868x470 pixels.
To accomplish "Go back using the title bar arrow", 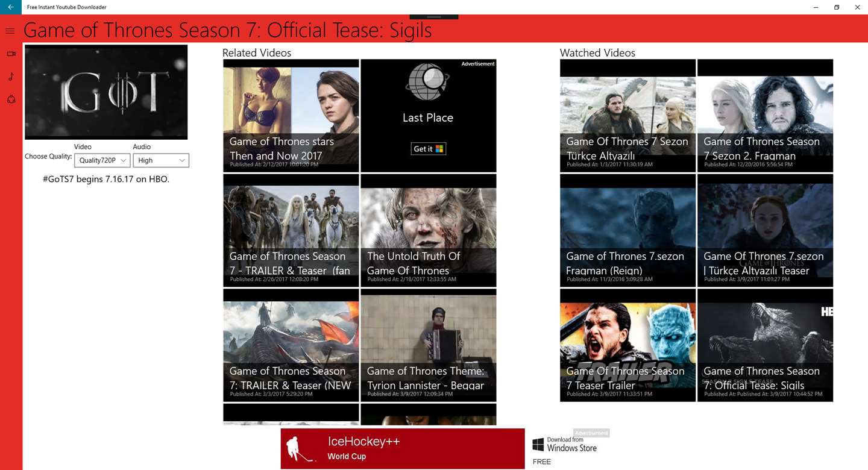I will pyautogui.click(x=10, y=7).
